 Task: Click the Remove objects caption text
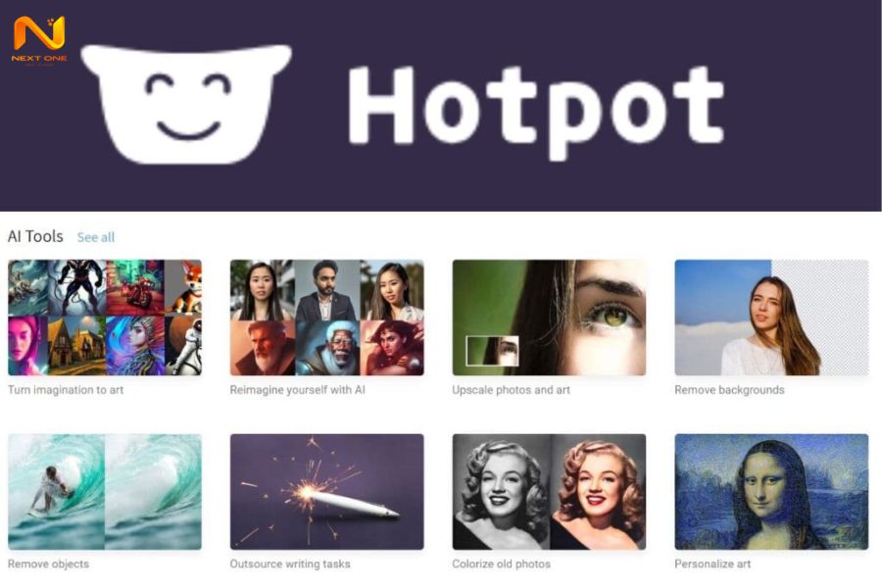[48, 563]
